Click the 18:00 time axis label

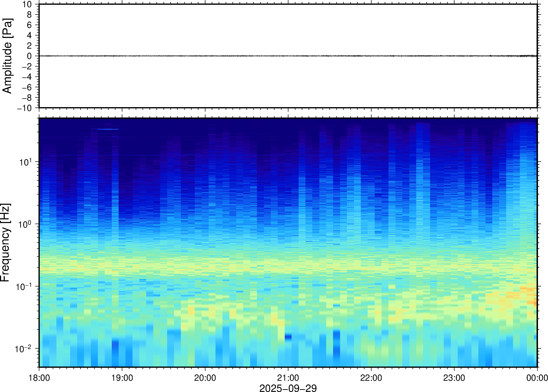coord(39,378)
